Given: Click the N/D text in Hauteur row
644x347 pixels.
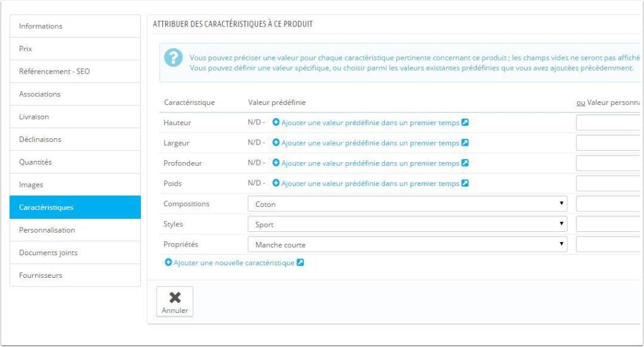Looking at the screenshot, I should tap(254, 122).
